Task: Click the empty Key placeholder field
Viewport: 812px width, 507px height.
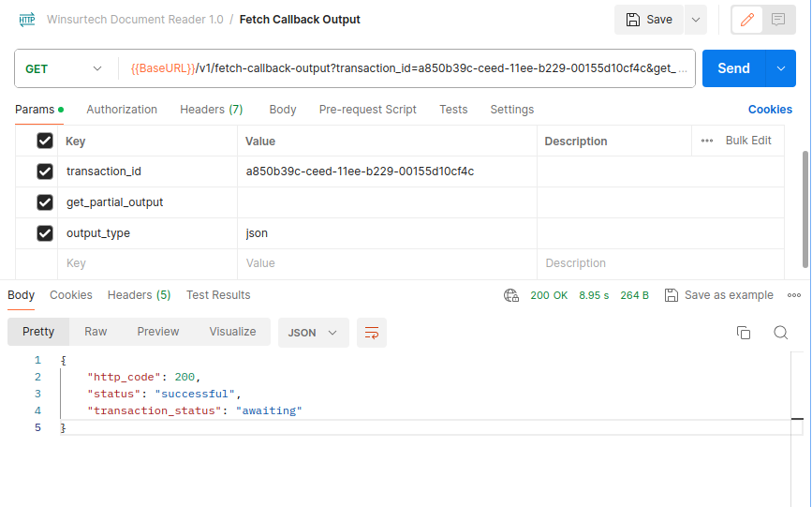Action: coord(148,263)
